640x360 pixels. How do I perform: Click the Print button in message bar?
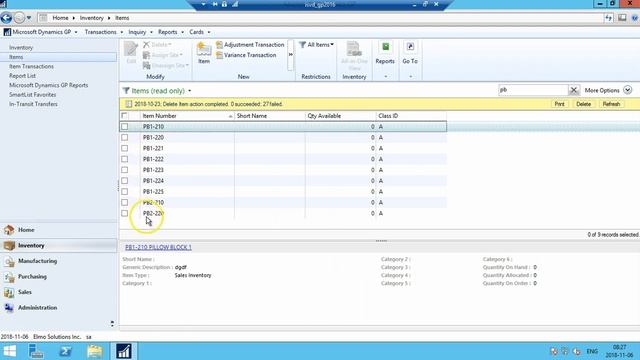tap(559, 104)
